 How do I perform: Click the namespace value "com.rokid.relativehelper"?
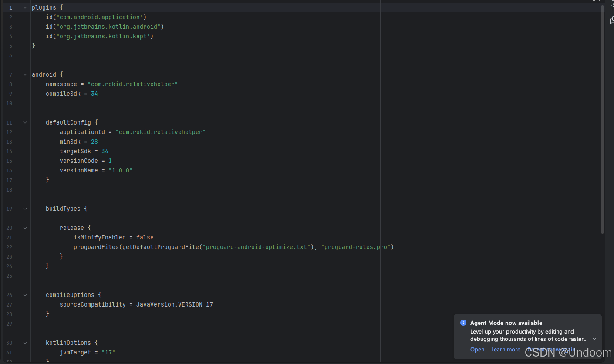[x=133, y=84]
